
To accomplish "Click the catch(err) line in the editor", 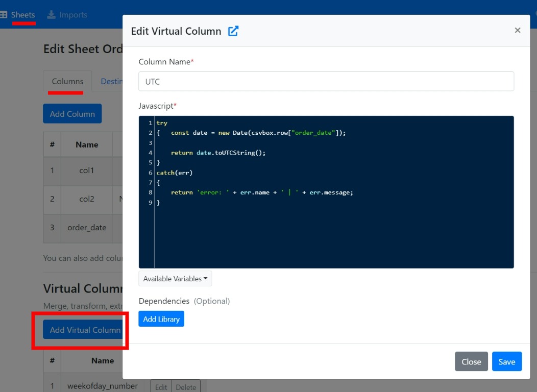I will click(x=174, y=173).
